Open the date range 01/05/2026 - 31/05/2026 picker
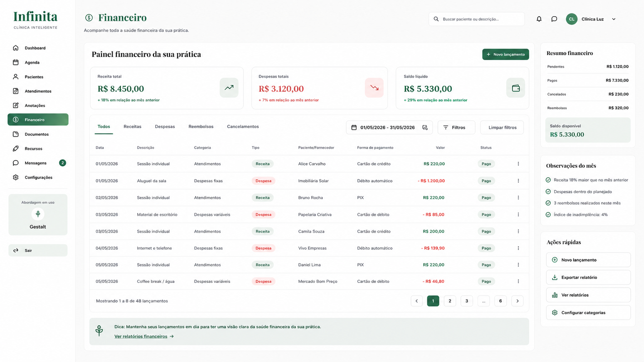Viewport: 644px width, 362px height. tap(389, 127)
